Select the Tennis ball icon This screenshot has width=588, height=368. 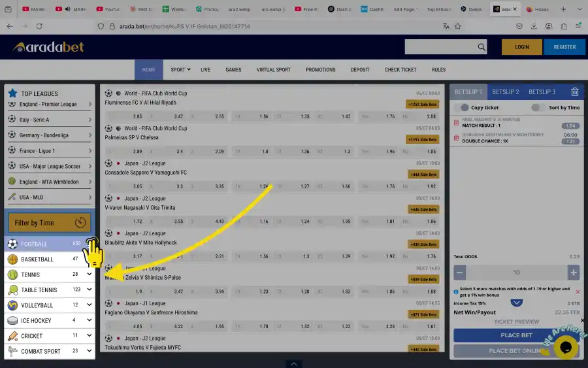click(12, 275)
